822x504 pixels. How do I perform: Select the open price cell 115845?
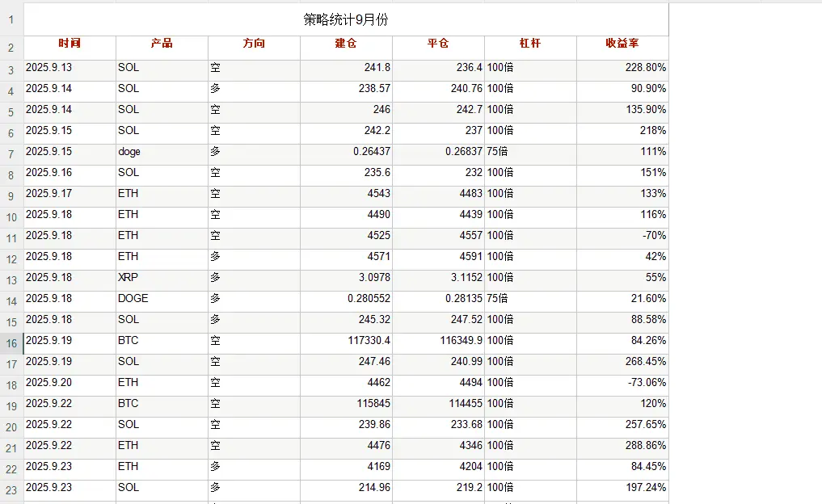[347, 406]
